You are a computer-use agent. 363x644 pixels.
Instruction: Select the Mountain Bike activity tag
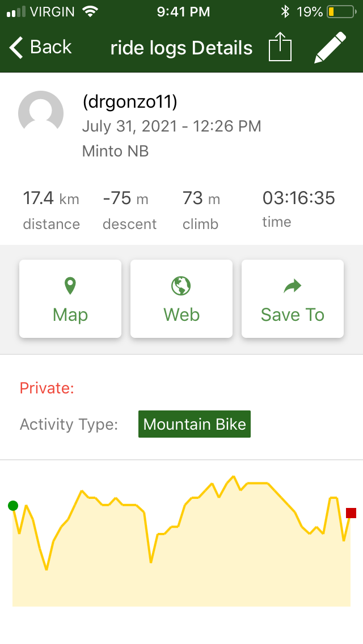(195, 424)
